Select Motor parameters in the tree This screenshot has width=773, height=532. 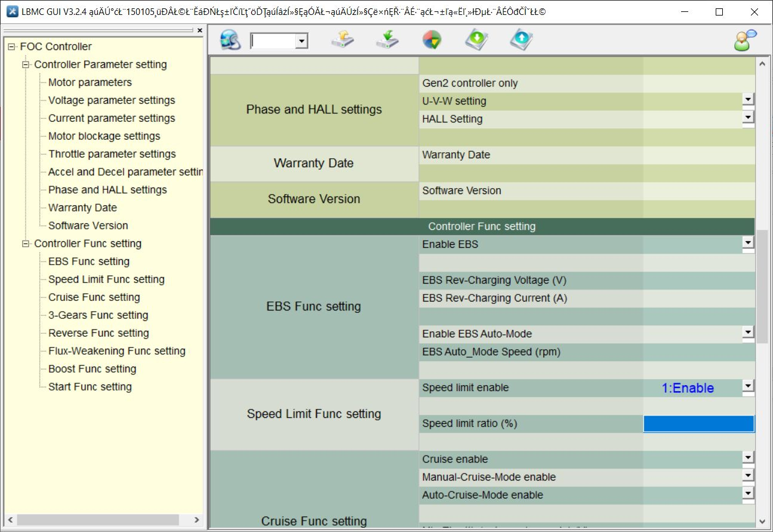[90, 82]
